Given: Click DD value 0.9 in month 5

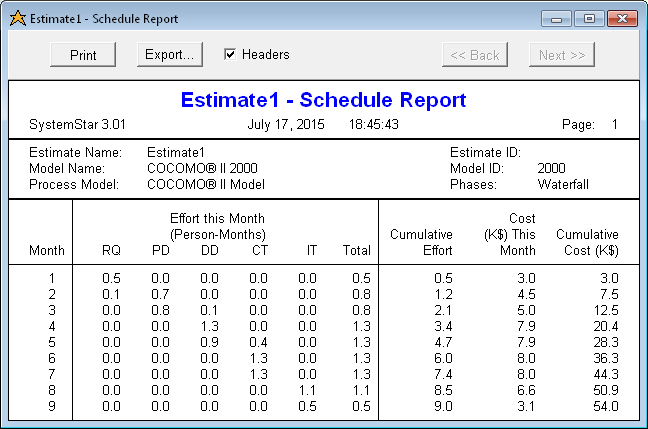Looking at the screenshot, I should pos(210,342).
